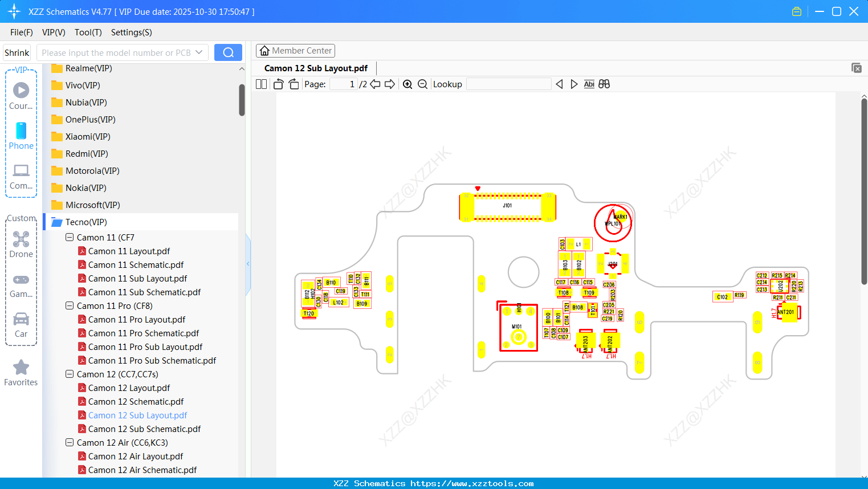Click the blue search button

pos(228,52)
